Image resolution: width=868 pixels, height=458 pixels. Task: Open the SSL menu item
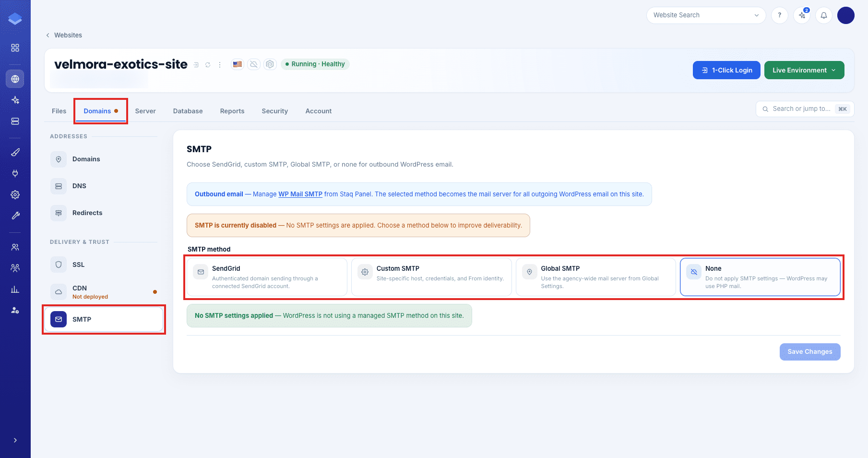104,265
